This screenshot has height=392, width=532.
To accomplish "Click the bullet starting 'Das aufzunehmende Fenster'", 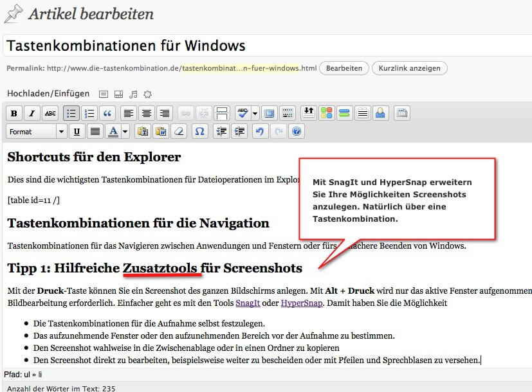I will (214, 335).
